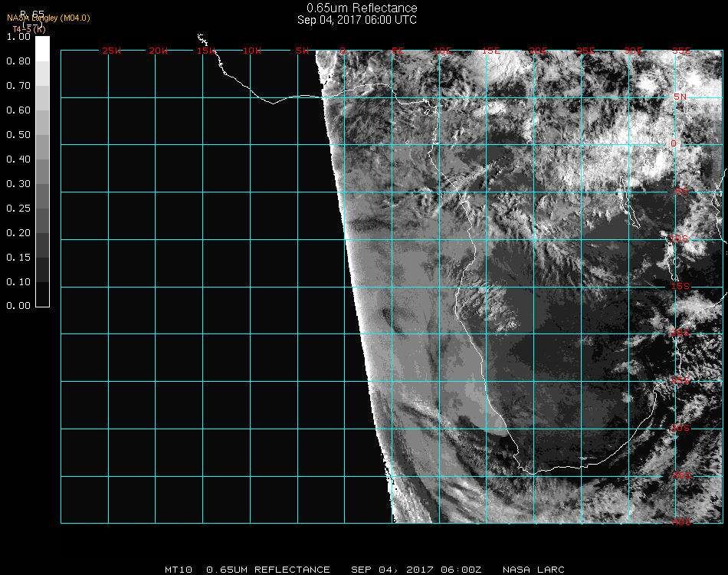Click the "T4-5 (K)" label
The image size is (728, 575).
(29, 29)
